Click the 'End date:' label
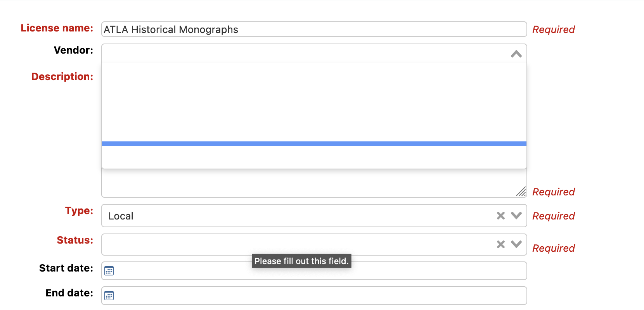The image size is (644, 310). 69,293
